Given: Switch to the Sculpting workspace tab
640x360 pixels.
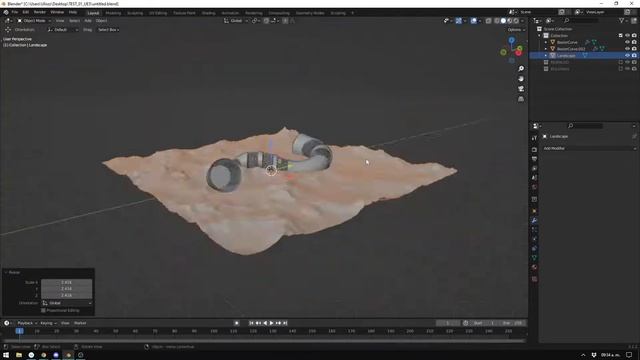Looking at the screenshot, I should tap(135, 13).
